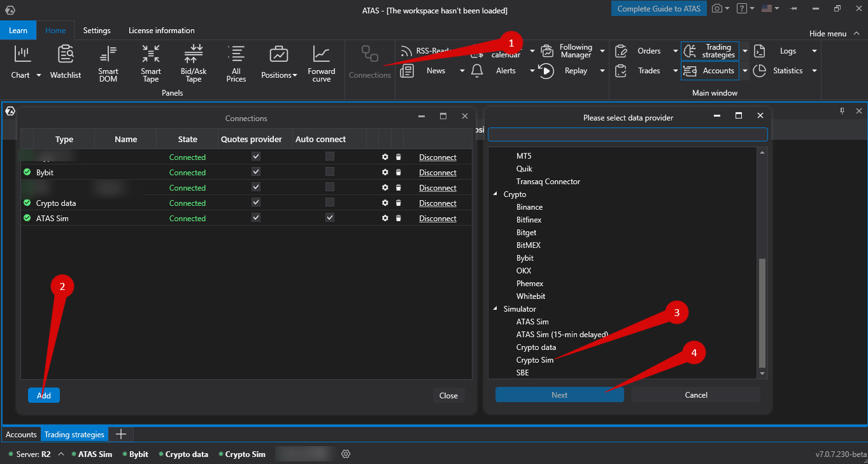868x464 pixels.
Task: Open the Logs window icon
Action: (759, 51)
